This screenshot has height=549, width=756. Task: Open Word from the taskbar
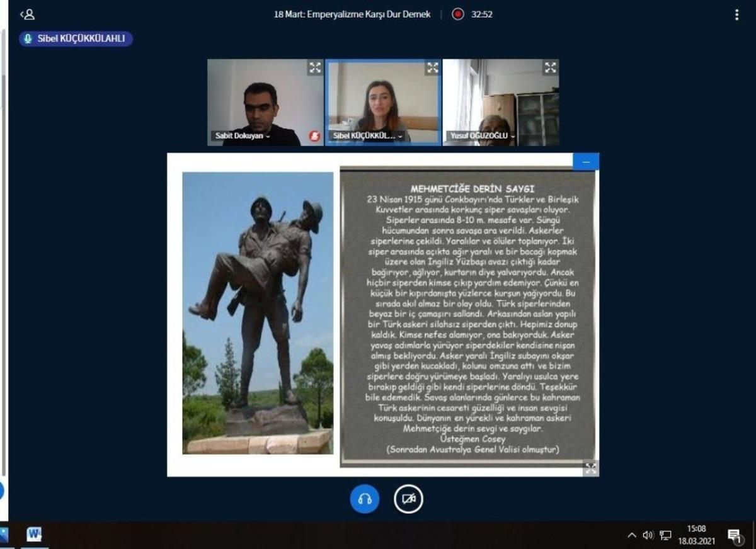[34, 535]
